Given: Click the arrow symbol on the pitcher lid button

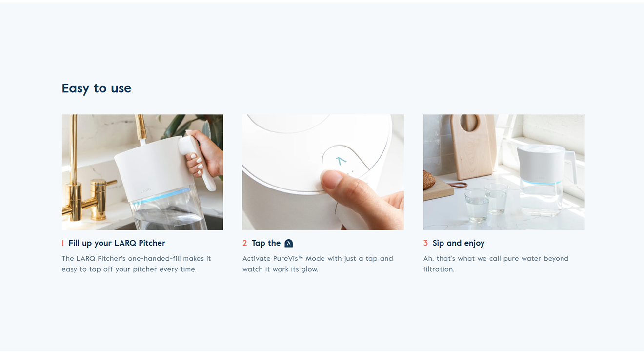Looking at the screenshot, I should pos(341,160).
